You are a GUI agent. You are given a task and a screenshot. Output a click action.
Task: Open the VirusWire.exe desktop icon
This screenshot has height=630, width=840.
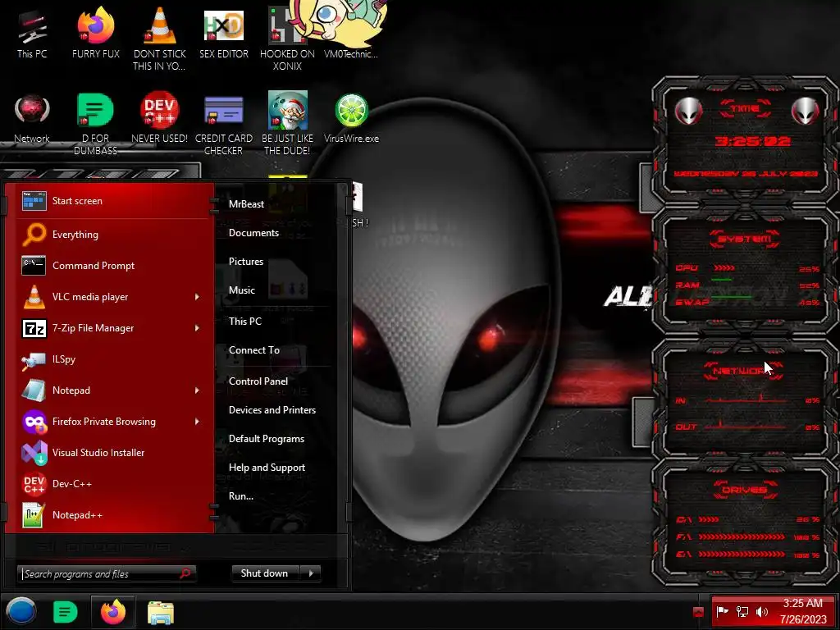pyautogui.click(x=351, y=118)
